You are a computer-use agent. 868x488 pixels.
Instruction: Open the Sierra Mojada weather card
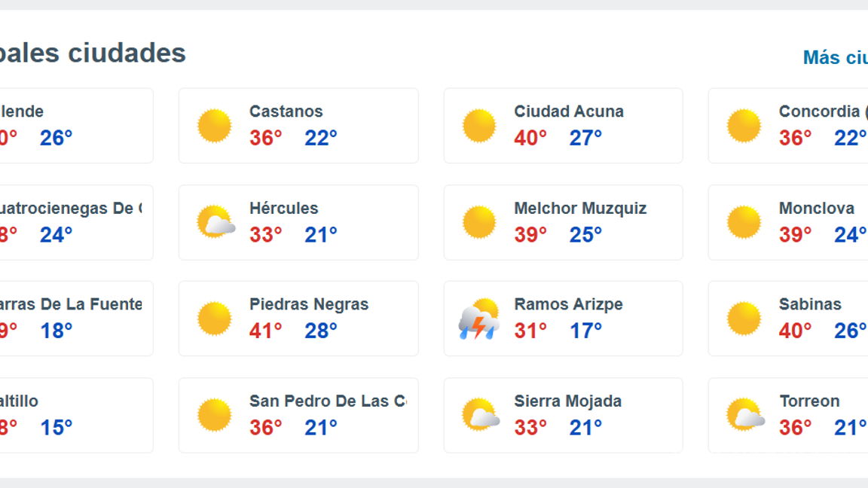click(x=563, y=414)
